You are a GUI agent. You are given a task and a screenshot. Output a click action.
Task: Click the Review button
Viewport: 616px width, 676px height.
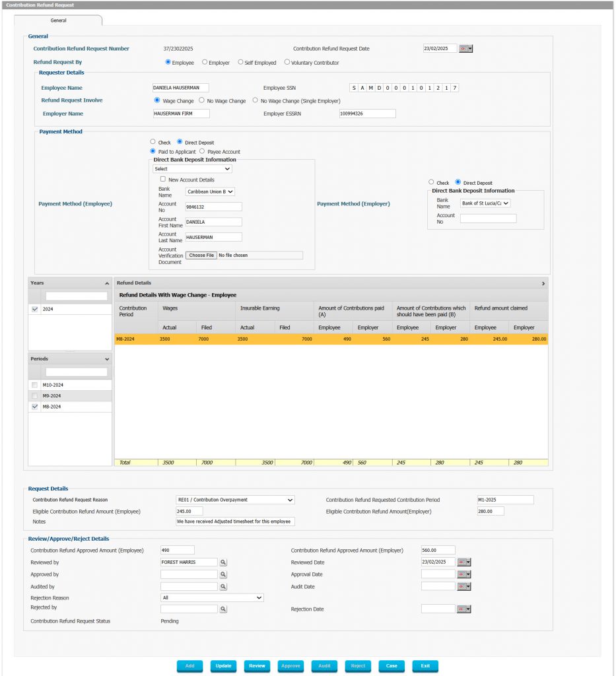click(x=257, y=666)
